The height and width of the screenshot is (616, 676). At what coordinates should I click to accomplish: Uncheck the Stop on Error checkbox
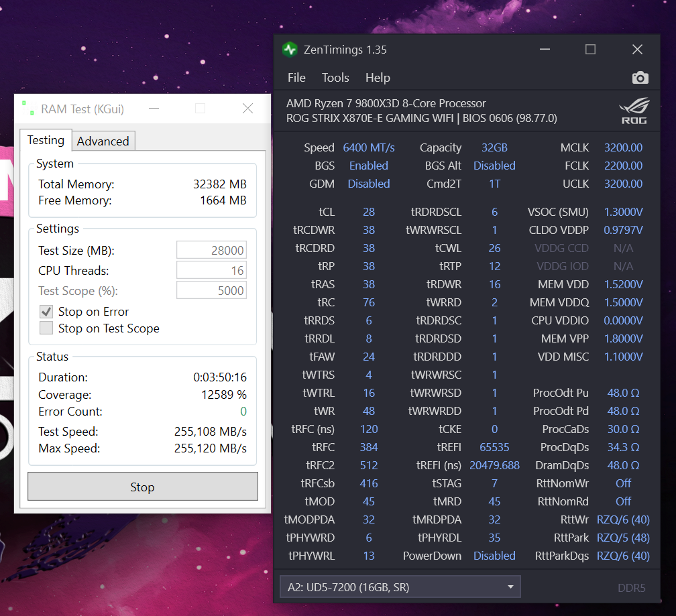46,312
